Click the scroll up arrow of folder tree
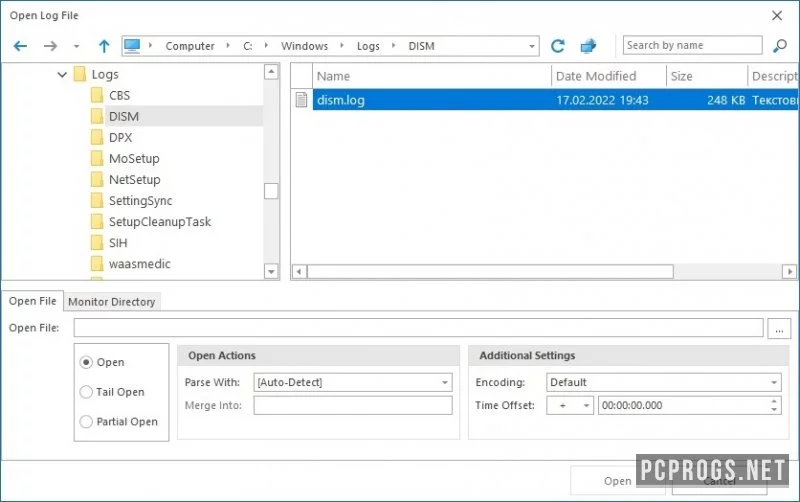Image resolution: width=800 pixels, height=502 pixels. pyautogui.click(x=271, y=72)
